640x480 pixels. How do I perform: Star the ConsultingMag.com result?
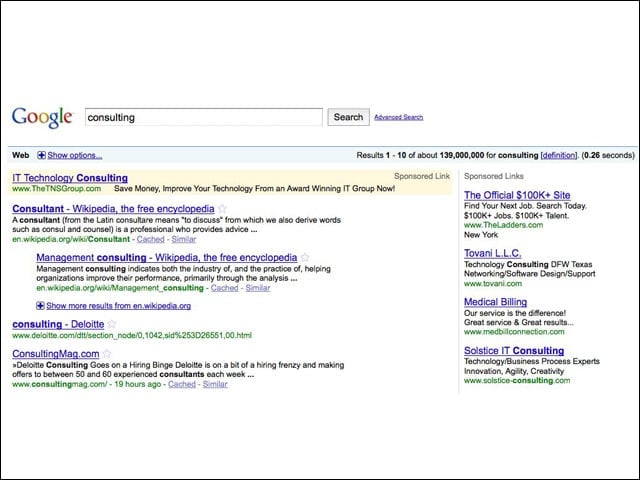107,354
